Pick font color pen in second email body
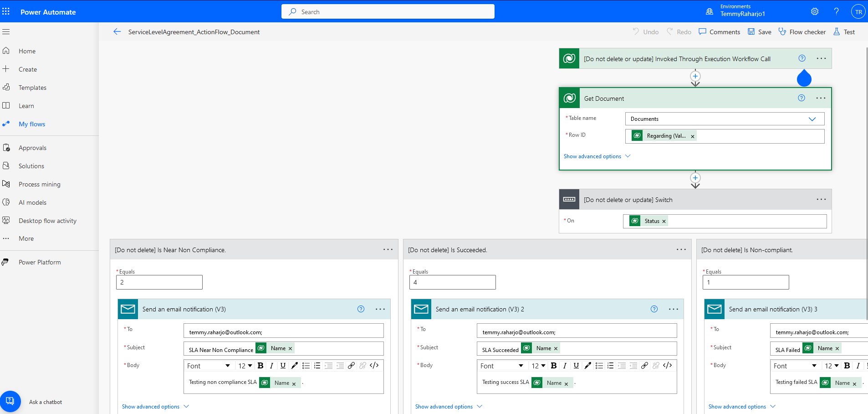This screenshot has height=414, width=868. point(588,366)
